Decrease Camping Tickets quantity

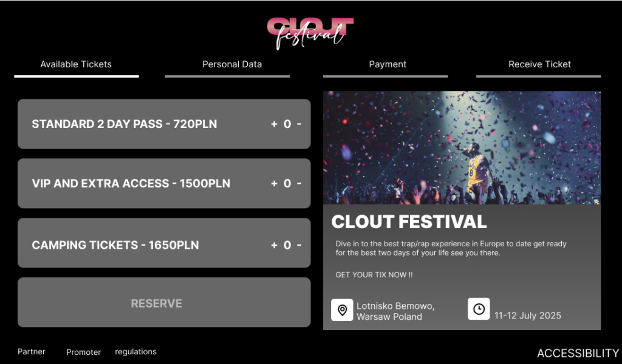coord(299,246)
